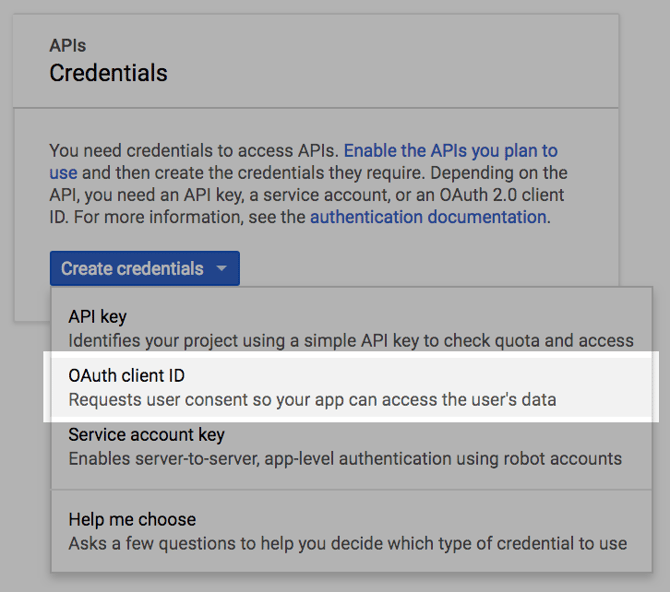Click the "Enables server-to-server" description text
This screenshot has width=670, height=592.
pos(345,459)
